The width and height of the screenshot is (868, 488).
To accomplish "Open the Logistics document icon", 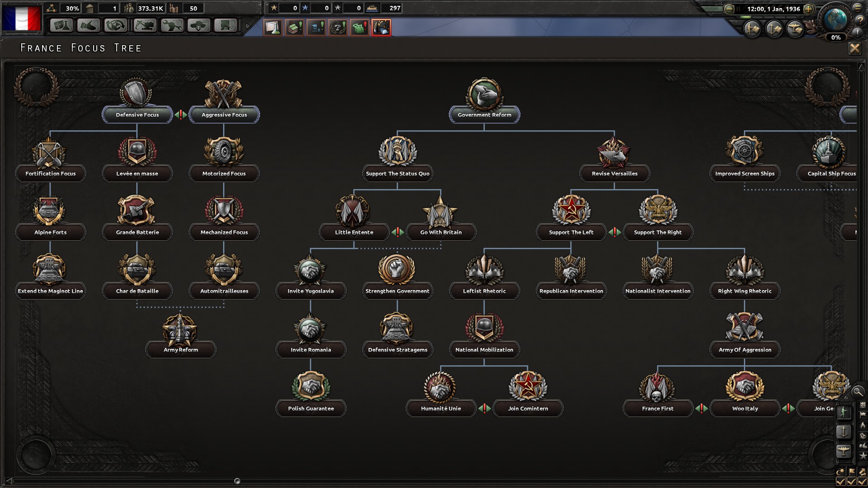I will point(226,25).
